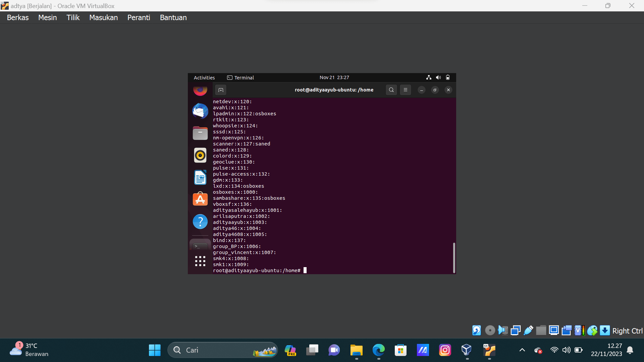The image size is (644, 362).
Task: Click VirtualBox icon on Windows taskbar
Action: (467, 350)
